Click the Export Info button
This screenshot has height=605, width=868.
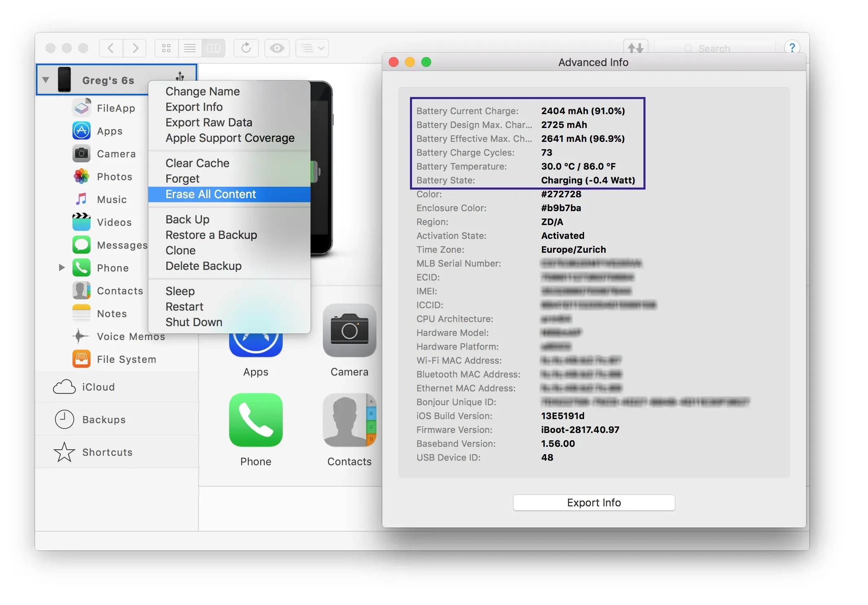click(593, 502)
